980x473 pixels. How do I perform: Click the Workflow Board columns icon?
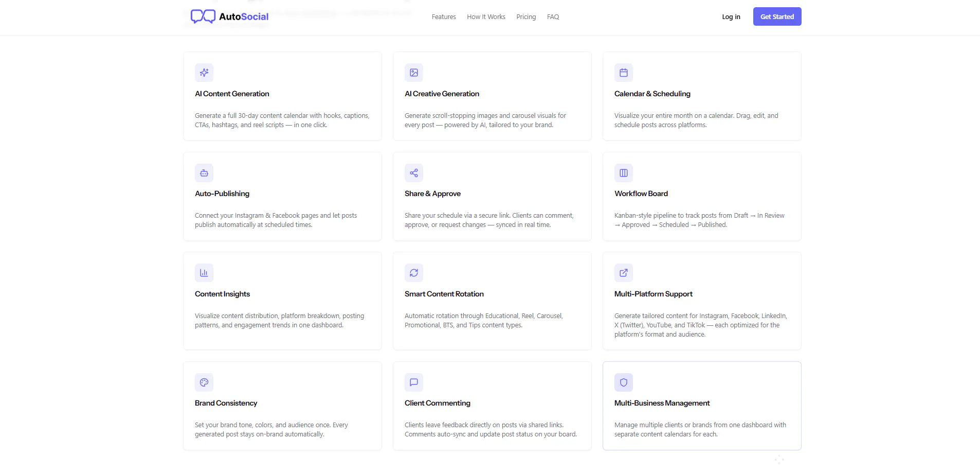click(x=624, y=173)
